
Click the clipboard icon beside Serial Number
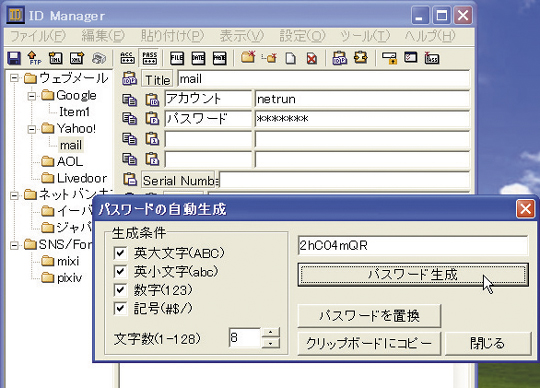pyautogui.click(x=130, y=179)
